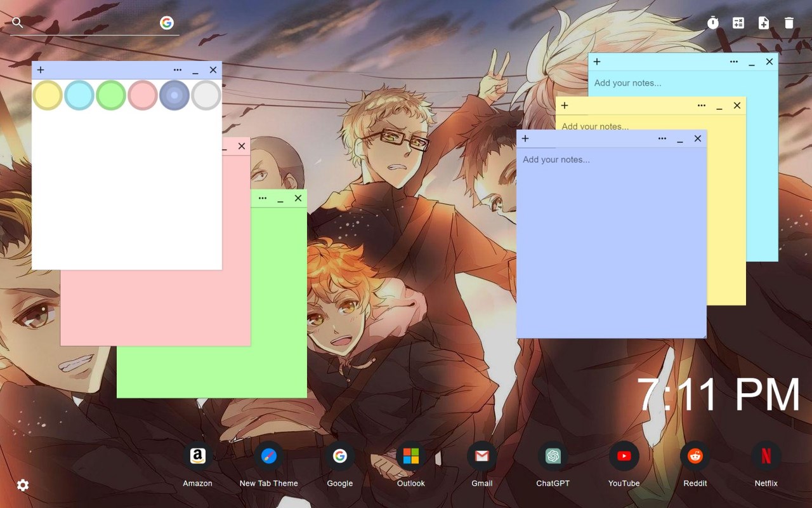Click the Google search engine logo

pyautogui.click(x=167, y=23)
